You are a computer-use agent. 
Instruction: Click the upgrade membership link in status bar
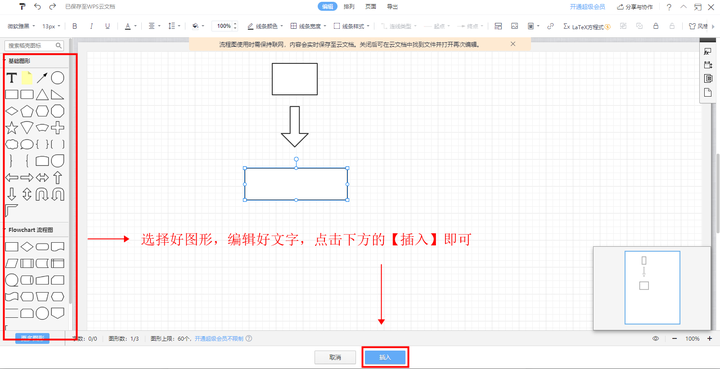tap(219, 339)
